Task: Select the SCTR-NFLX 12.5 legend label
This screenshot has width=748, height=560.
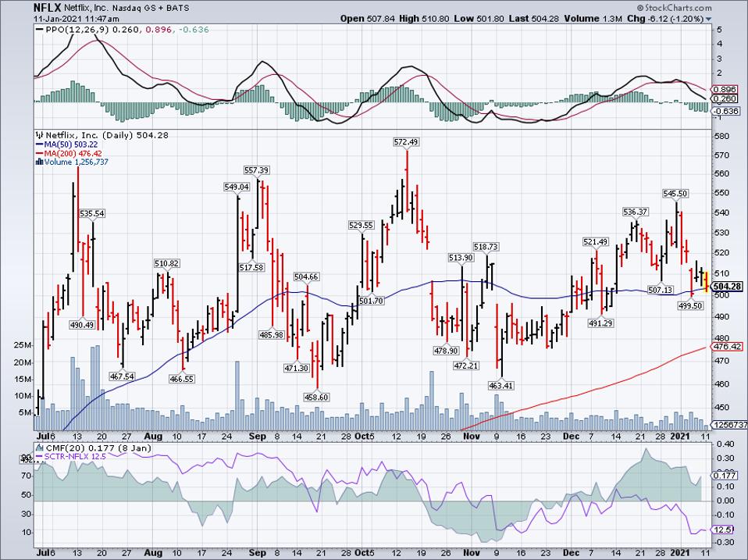Action: coord(71,456)
